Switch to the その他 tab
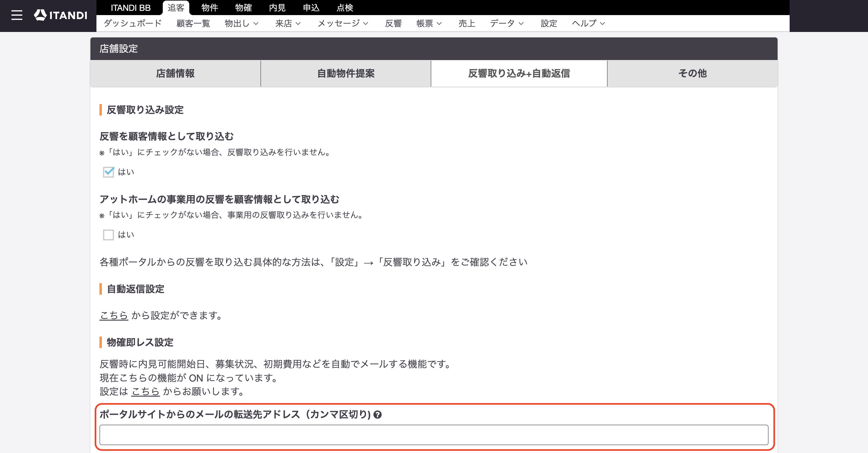This screenshot has height=453, width=868. click(x=693, y=73)
